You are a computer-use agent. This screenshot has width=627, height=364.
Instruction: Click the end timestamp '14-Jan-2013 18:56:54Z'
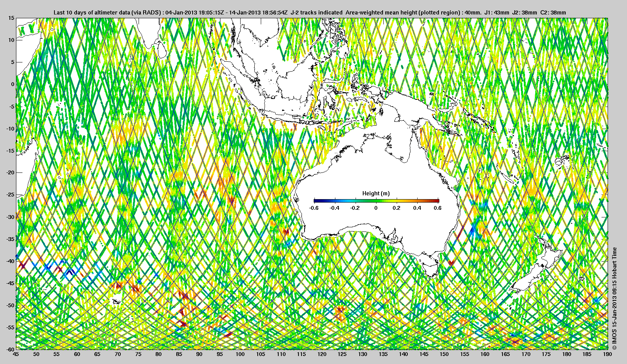[258, 13]
